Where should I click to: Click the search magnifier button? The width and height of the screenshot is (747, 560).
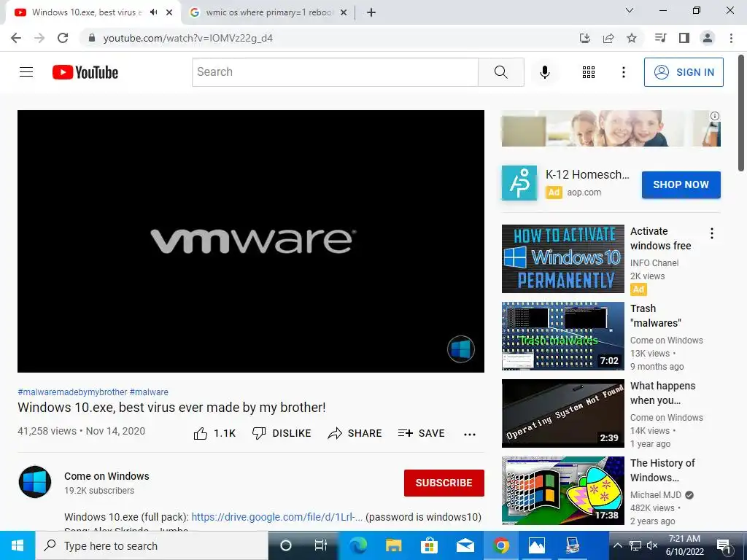[x=500, y=72]
